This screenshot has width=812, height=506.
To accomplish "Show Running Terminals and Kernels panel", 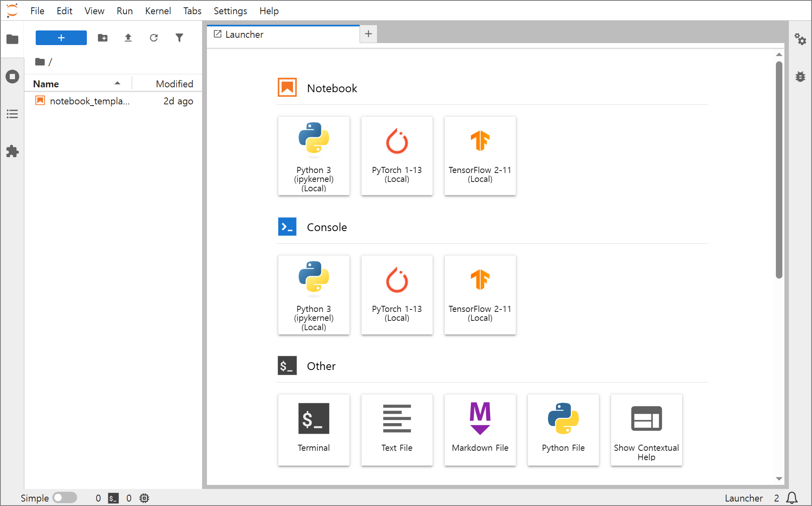I will click(x=12, y=77).
